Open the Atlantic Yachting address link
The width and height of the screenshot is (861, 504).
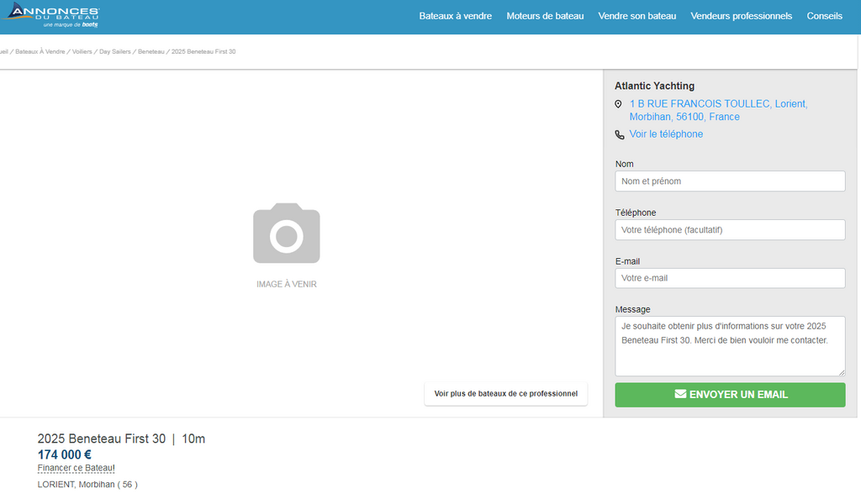coord(718,110)
